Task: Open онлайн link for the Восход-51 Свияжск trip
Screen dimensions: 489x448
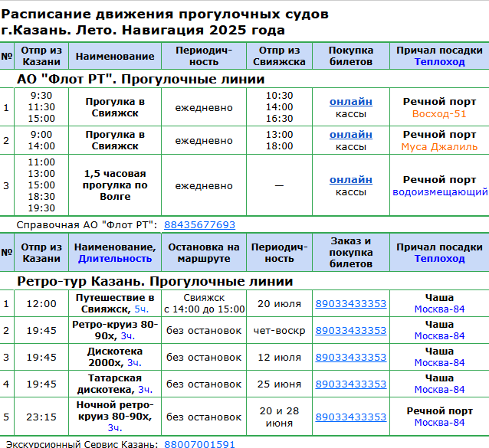Action: point(351,102)
